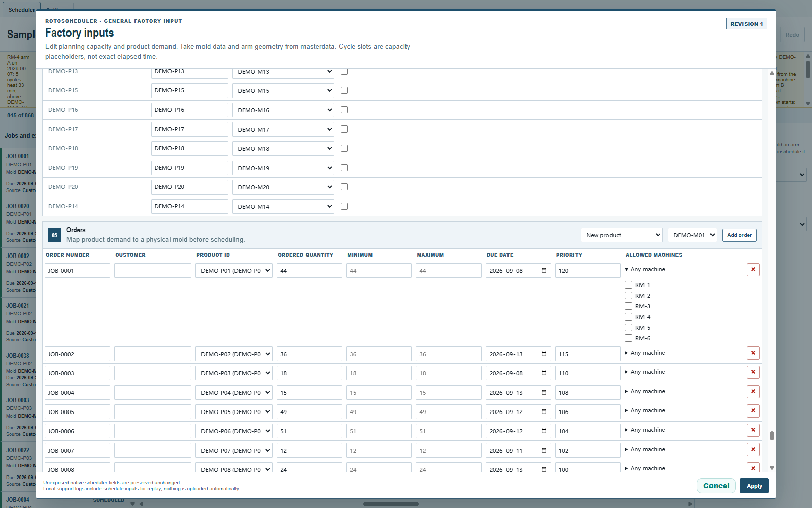This screenshot has height=508, width=812.
Task: Delete order JOB-0003 with red X
Action: (753, 372)
